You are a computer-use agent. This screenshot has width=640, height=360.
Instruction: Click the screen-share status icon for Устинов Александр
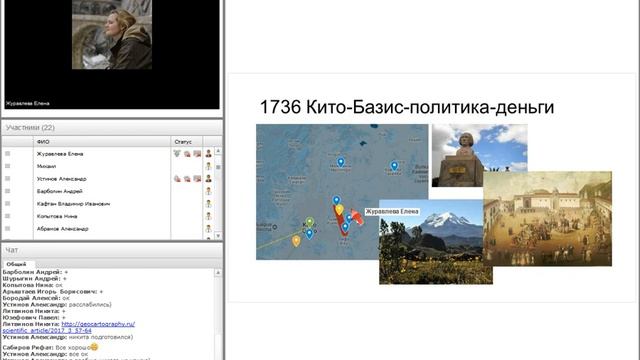[197, 178]
